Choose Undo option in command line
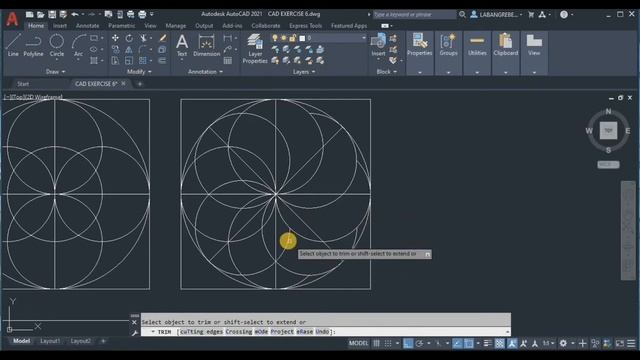 click(322, 332)
